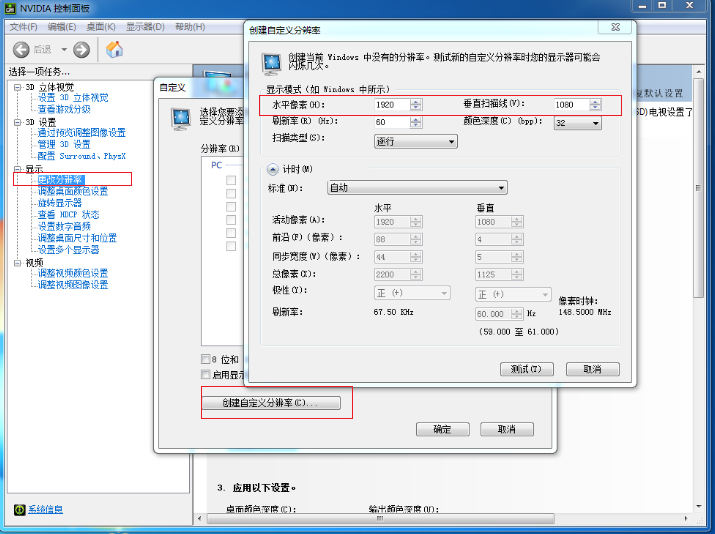Select 调整桌面尺寸和位置 in the tree
Viewport: 715px width, 534px height.
click(77, 238)
